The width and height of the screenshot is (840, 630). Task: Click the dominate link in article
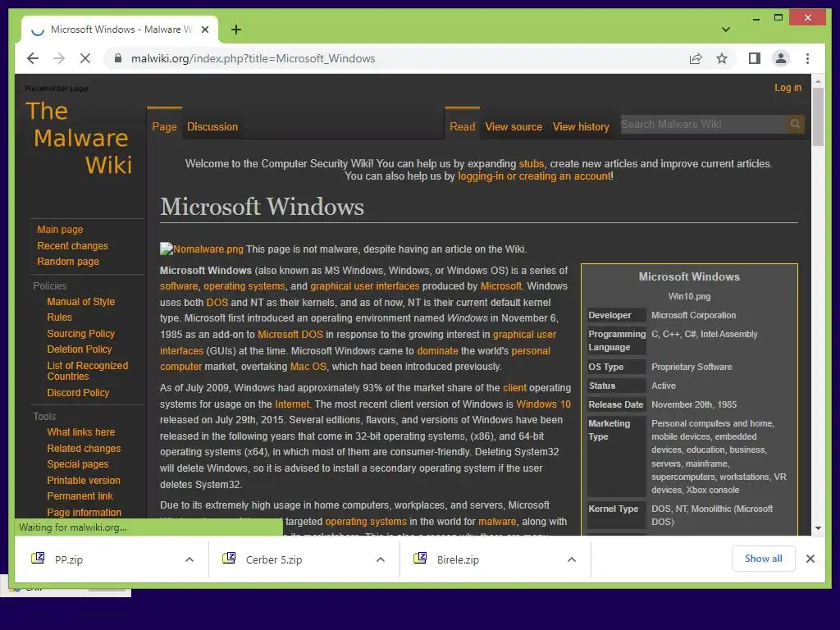click(x=437, y=351)
